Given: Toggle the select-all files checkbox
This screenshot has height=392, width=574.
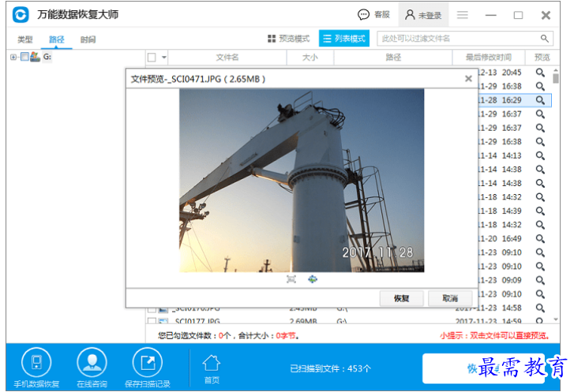Looking at the screenshot, I should (152, 58).
